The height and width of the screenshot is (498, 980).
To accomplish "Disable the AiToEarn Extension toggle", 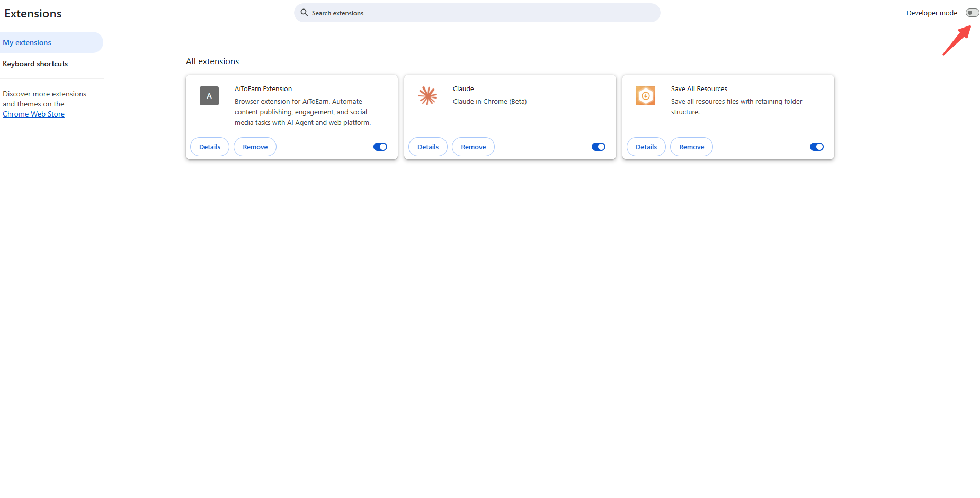I will [x=380, y=147].
